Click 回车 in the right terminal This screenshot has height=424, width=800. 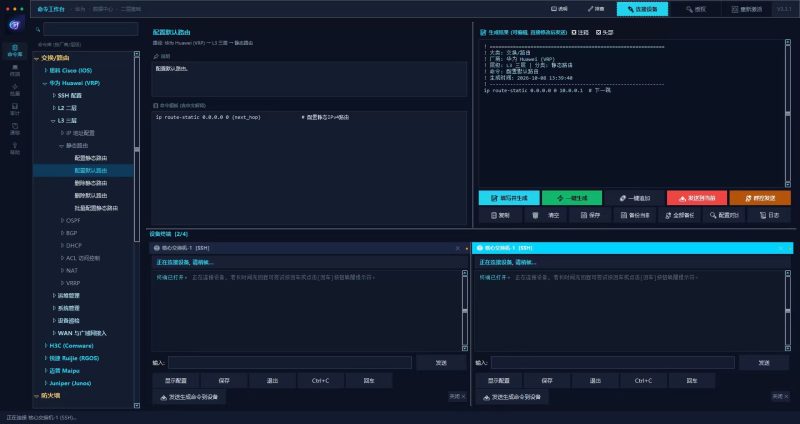pyautogui.click(x=692, y=381)
